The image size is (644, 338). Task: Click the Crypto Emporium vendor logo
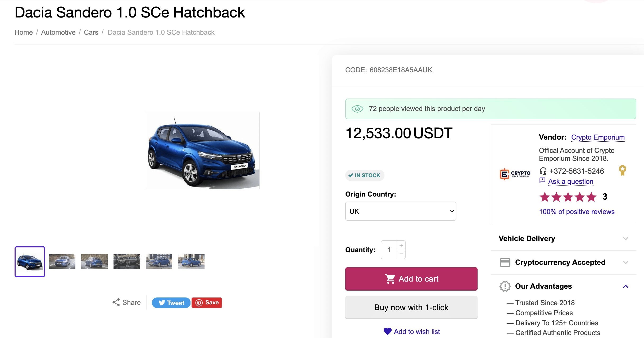515,174
